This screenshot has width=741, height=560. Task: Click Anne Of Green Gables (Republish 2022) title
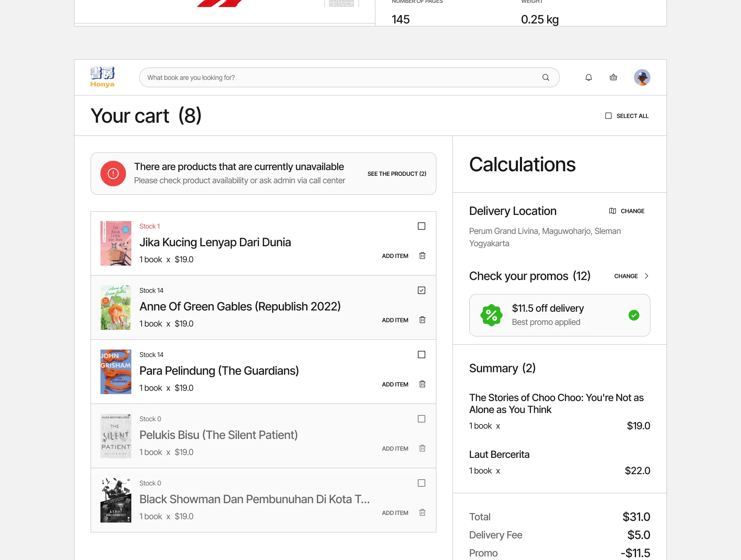coord(240,306)
